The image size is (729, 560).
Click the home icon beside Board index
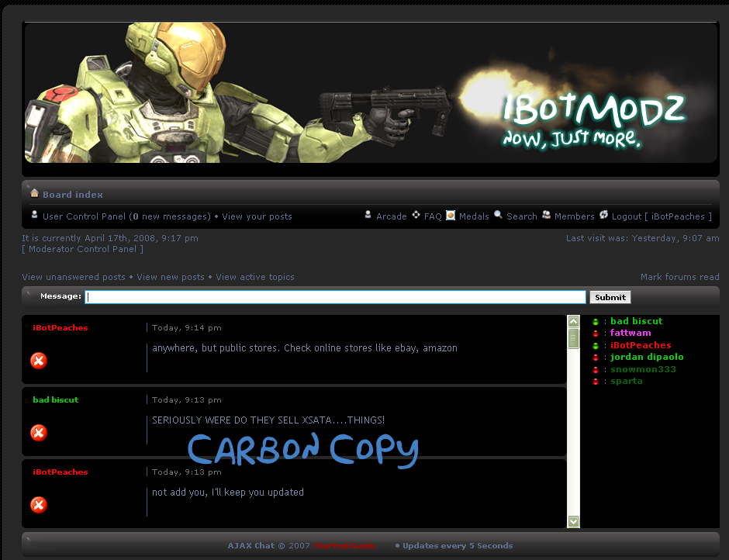coord(34,193)
